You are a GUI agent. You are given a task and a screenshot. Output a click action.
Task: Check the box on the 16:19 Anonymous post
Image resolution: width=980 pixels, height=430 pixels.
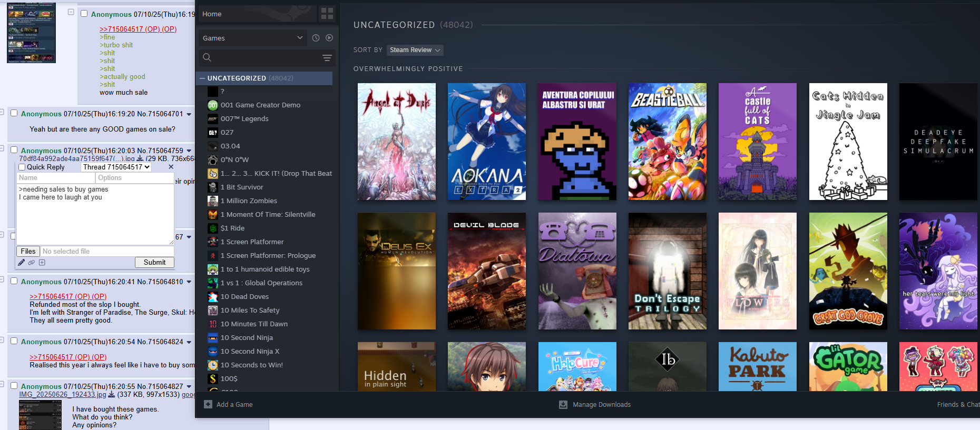point(84,14)
